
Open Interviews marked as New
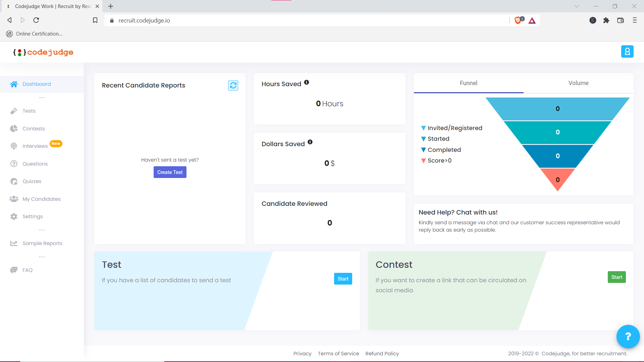tap(35, 146)
